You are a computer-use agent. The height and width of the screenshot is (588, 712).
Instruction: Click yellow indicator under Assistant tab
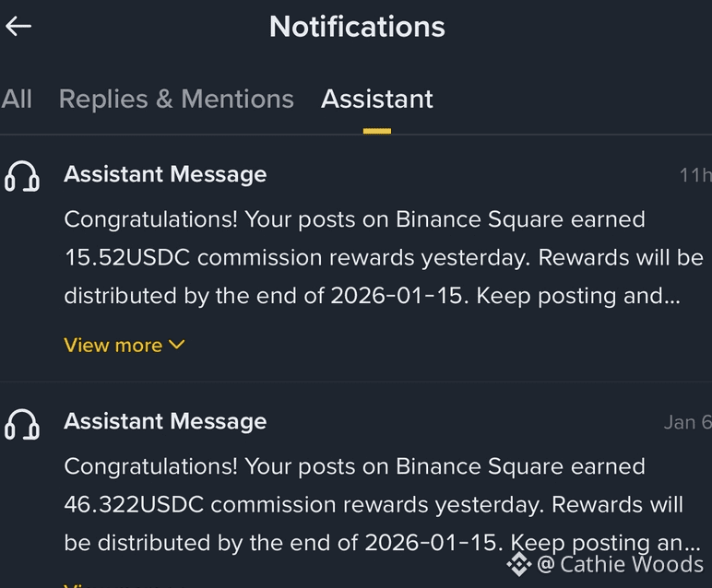[x=377, y=131]
